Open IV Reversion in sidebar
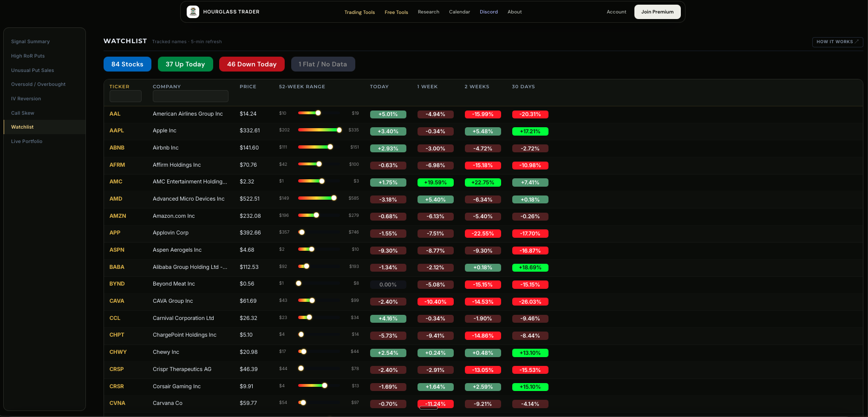The width and height of the screenshot is (868, 417). (26, 99)
